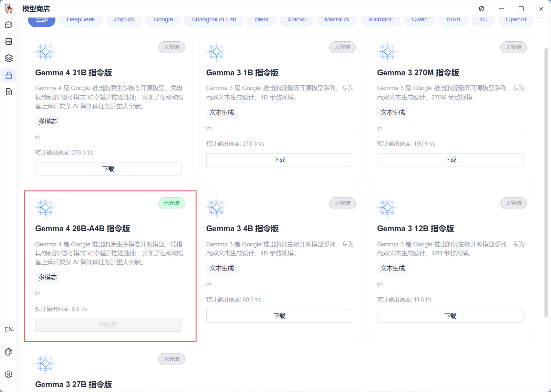This screenshot has width=551, height=392.
Task: Open the Gemma 4 26B-A4B 指令版 title
Action: 83,229
